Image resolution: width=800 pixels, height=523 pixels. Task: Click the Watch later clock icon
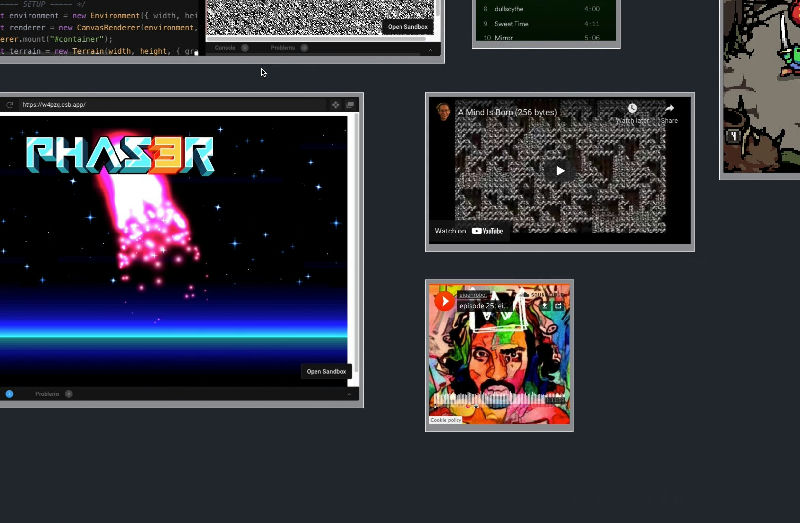click(x=632, y=108)
